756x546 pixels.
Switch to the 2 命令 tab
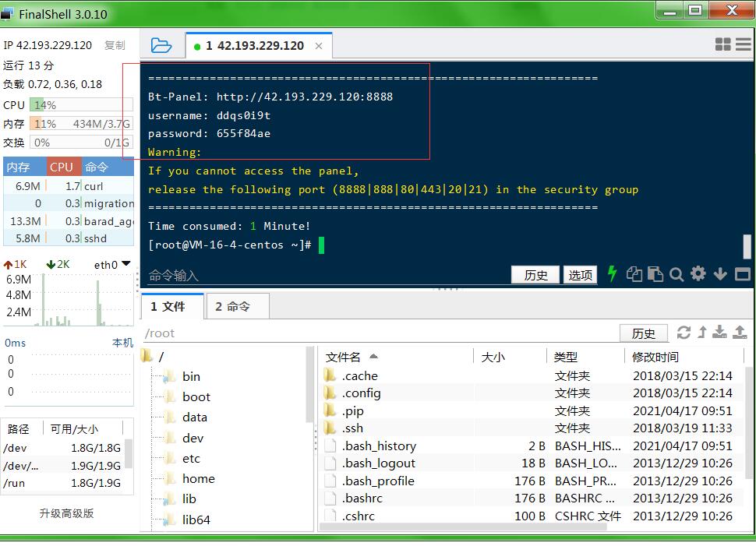click(232, 307)
